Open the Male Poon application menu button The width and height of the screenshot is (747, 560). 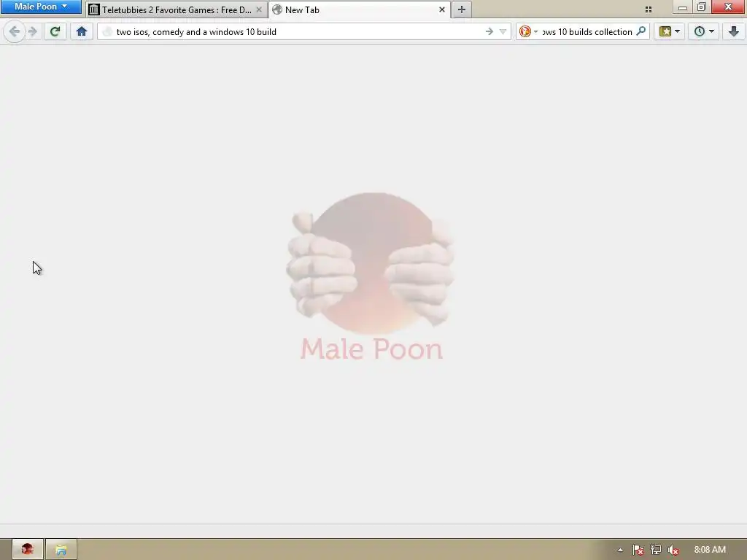41,7
